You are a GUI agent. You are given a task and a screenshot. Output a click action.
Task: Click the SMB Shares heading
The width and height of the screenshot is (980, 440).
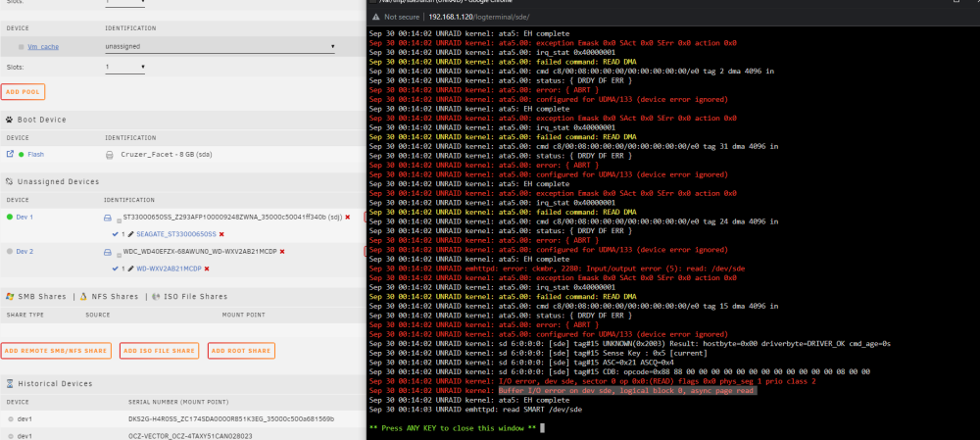42,296
